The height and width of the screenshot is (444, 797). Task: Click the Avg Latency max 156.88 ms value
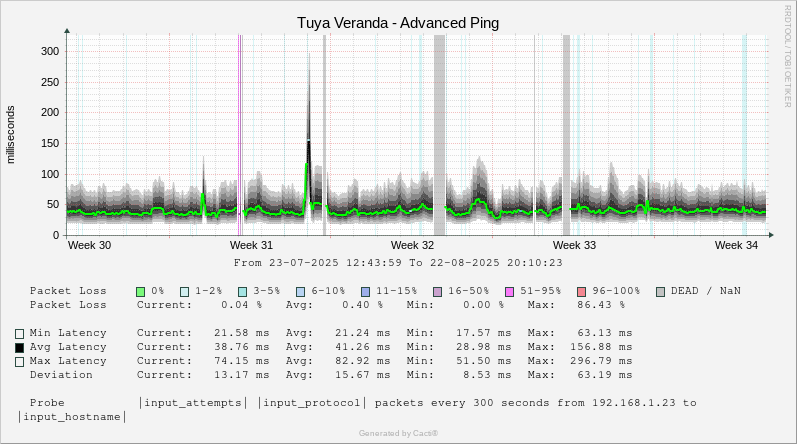pos(601,347)
